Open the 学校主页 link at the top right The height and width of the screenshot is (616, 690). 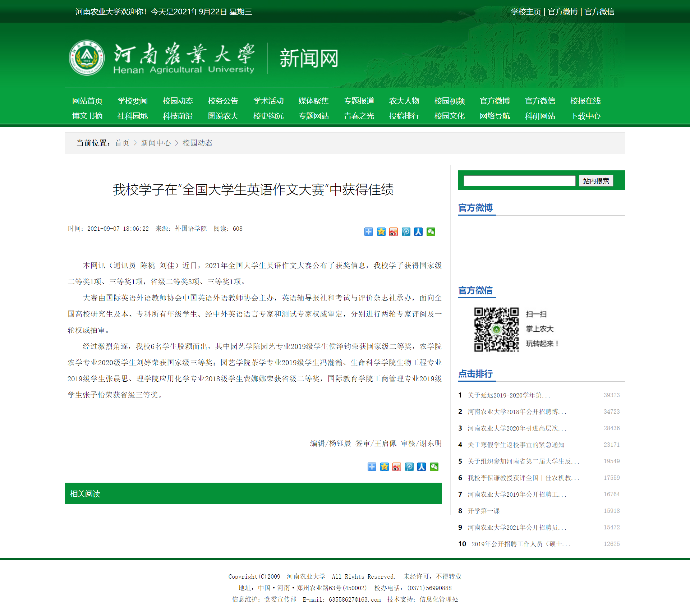pos(526,12)
